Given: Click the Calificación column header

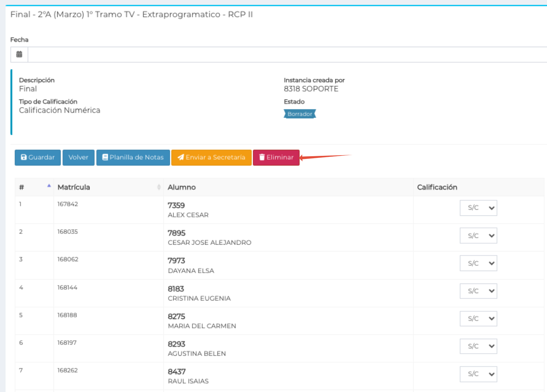Looking at the screenshot, I should tap(437, 187).
